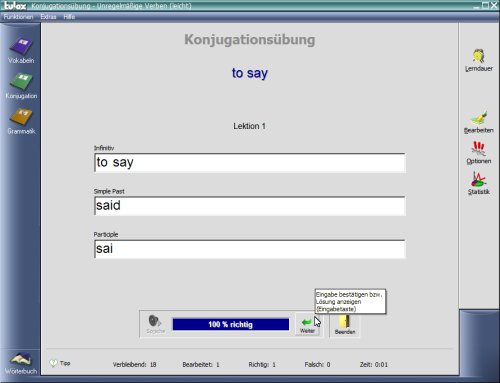Click the 100 % richtig progress bar

point(231,324)
